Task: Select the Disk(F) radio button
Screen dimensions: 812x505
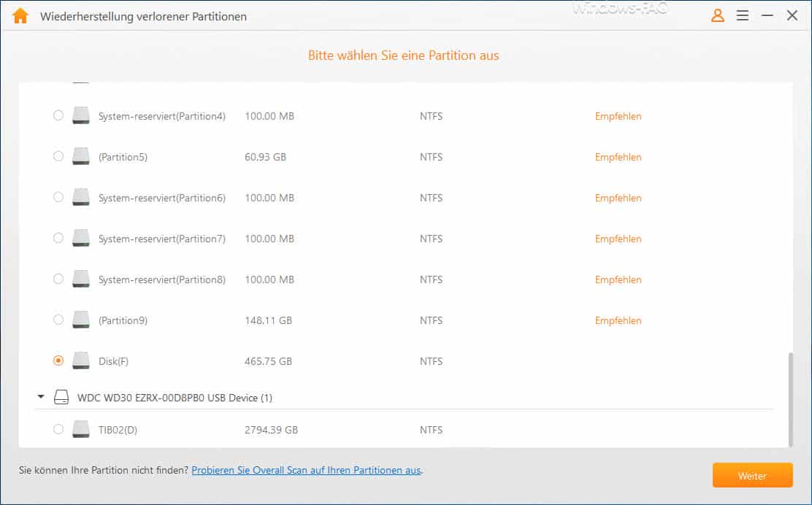Action: tap(58, 361)
